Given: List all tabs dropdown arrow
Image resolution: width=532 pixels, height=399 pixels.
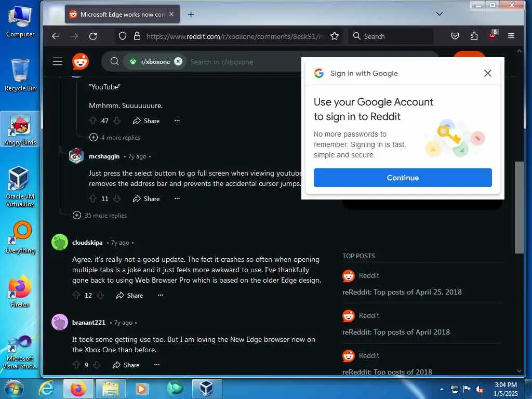Looking at the screenshot, I should 440,14.
